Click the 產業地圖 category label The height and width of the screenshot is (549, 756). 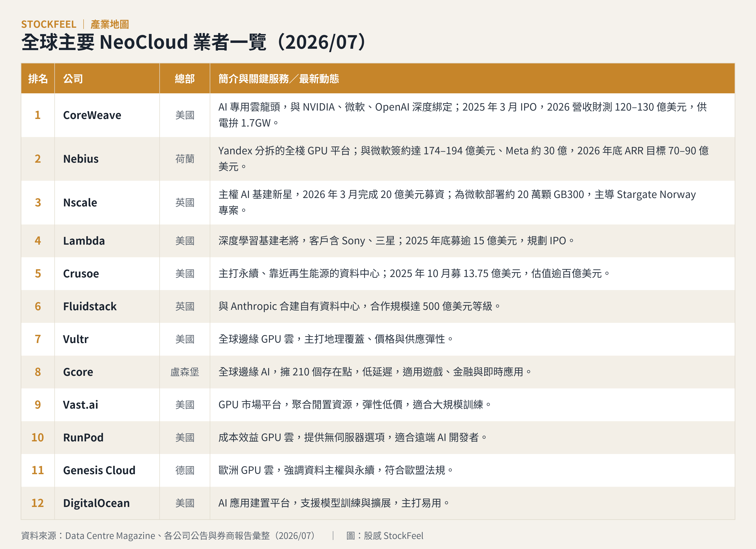click(110, 24)
